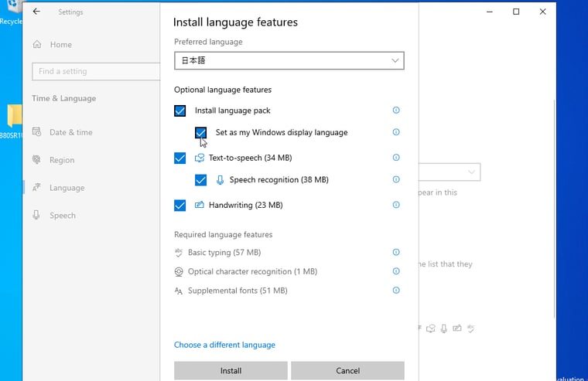Click the Date & time calendar icon
This screenshot has height=381, width=588.
coord(37,132)
